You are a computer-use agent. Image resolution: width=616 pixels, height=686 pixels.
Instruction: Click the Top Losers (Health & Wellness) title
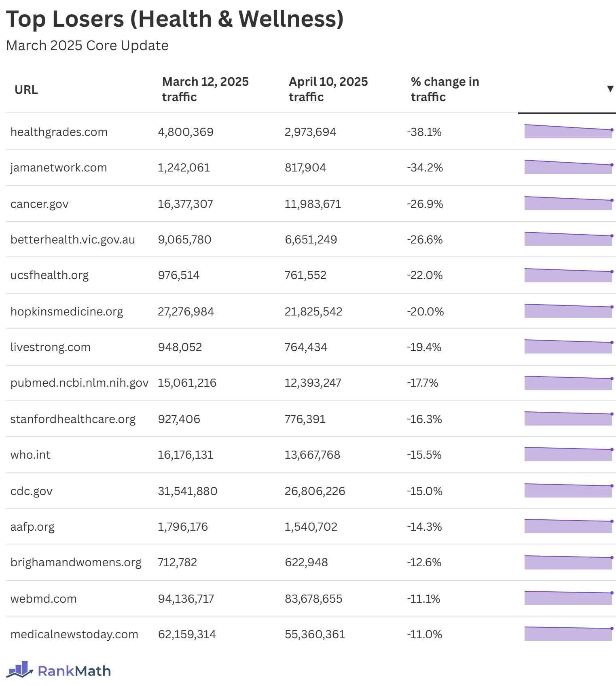tap(175, 19)
